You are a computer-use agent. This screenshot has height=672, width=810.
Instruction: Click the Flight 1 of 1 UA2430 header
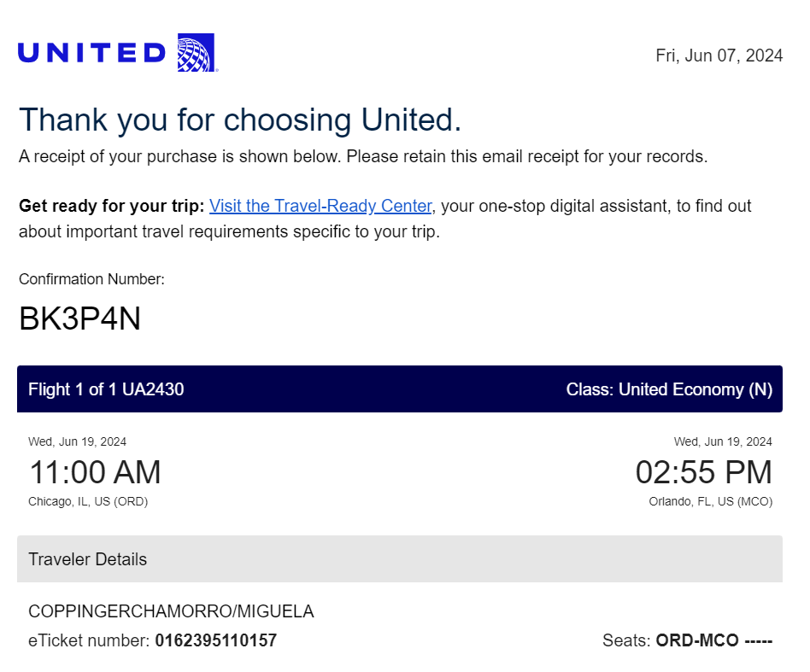click(106, 389)
